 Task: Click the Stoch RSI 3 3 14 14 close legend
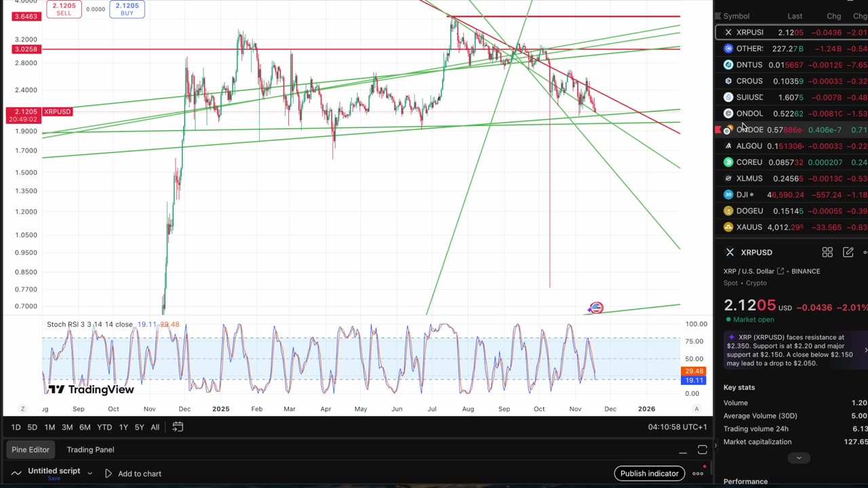[90, 325]
